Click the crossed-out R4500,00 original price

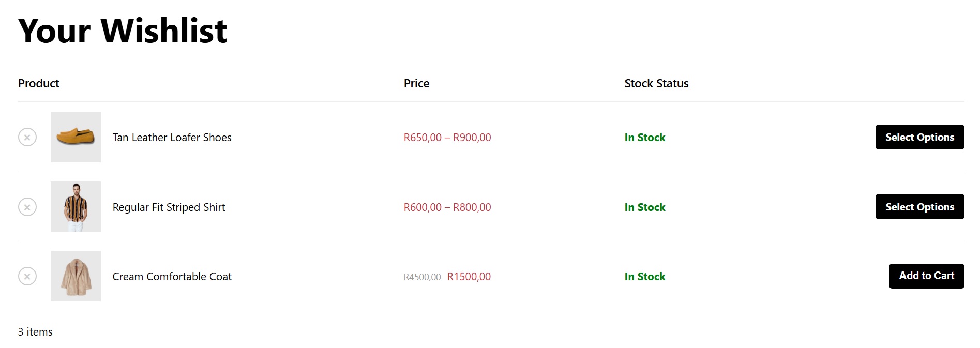[x=422, y=277]
